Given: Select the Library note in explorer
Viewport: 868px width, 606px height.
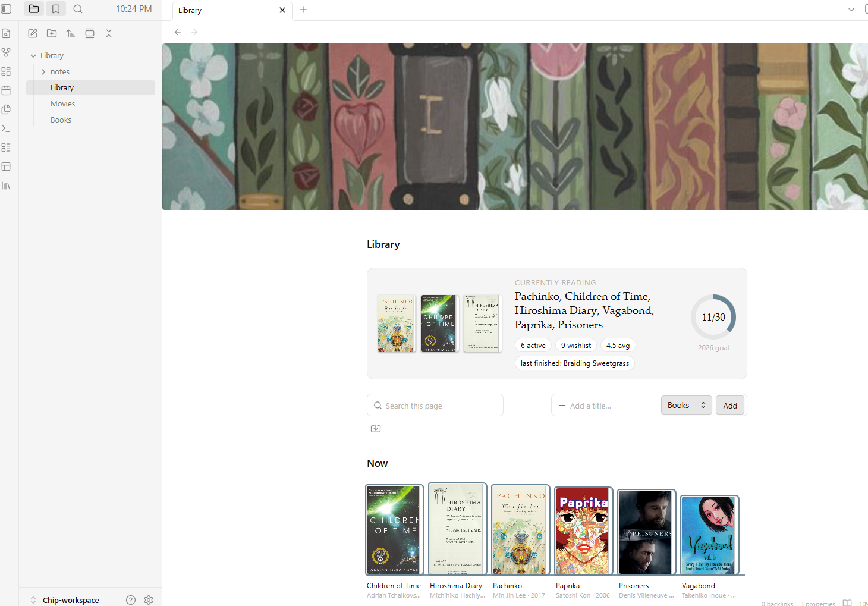Looking at the screenshot, I should click(x=90, y=87).
